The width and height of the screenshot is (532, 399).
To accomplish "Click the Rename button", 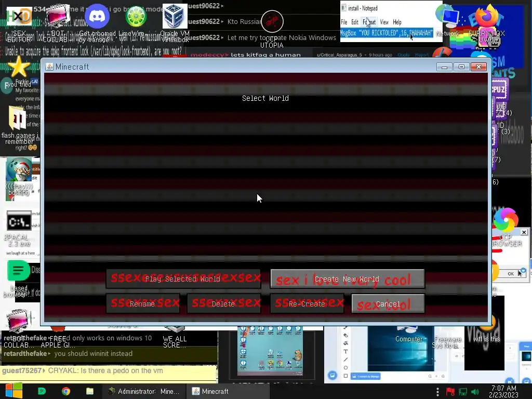I will click(143, 303).
